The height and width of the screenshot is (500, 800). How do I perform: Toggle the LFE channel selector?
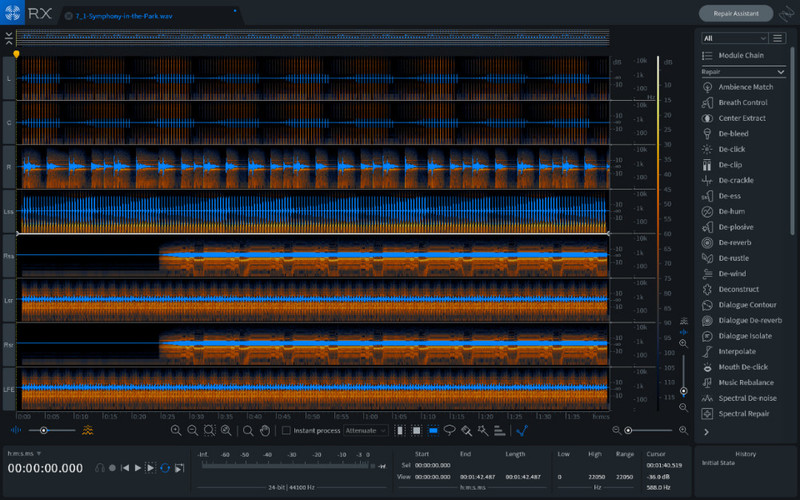coord(9,389)
